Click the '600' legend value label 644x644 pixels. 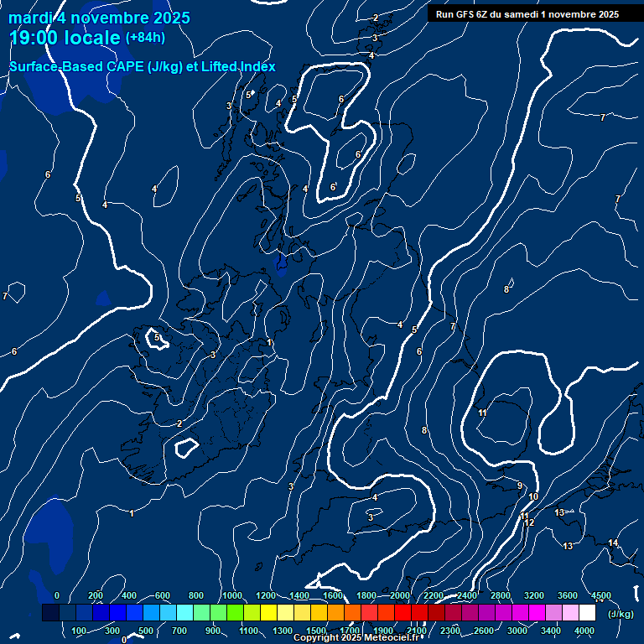pyautogui.click(x=162, y=595)
